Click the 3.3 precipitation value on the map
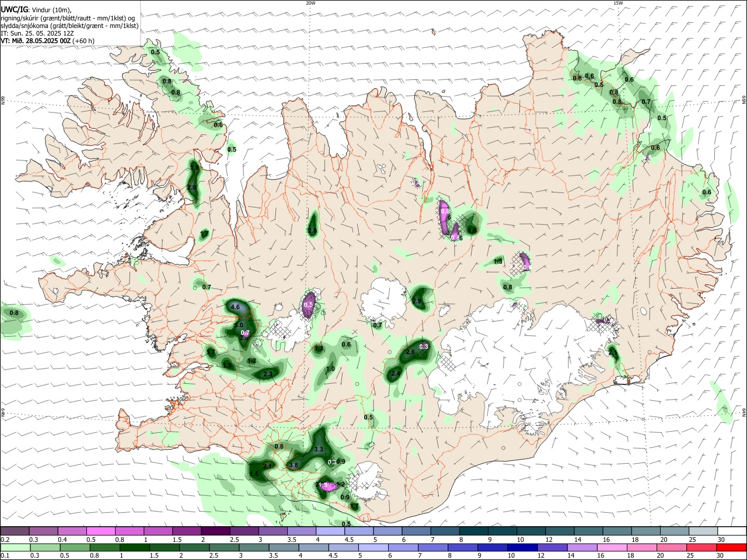Viewport: 747px width, 560px height. (x=319, y=450)
